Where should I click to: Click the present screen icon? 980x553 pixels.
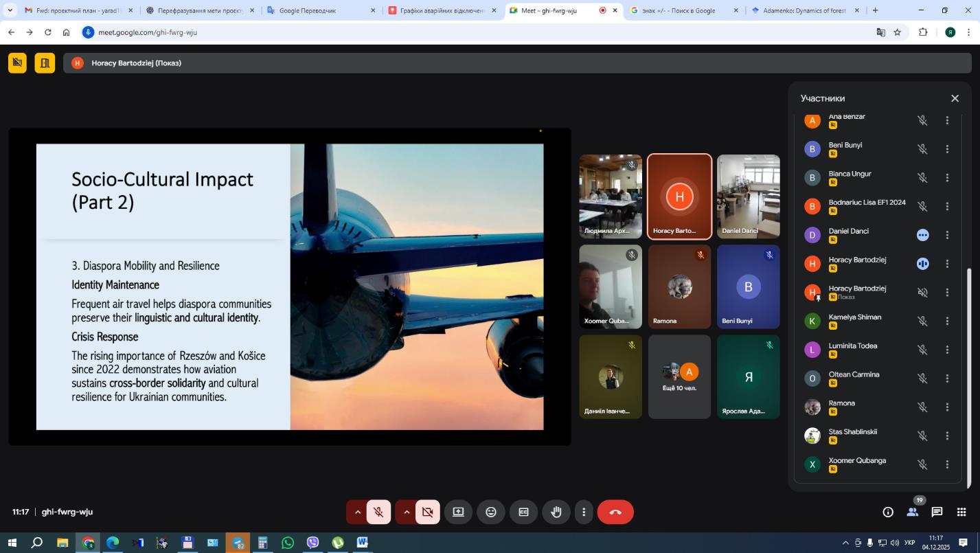[458, 512]
